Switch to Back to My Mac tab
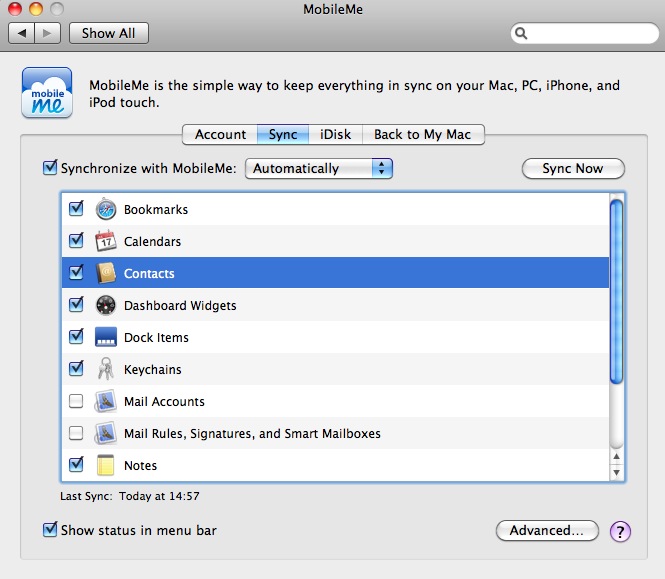 pyautogui.click(x=423, y=134)
